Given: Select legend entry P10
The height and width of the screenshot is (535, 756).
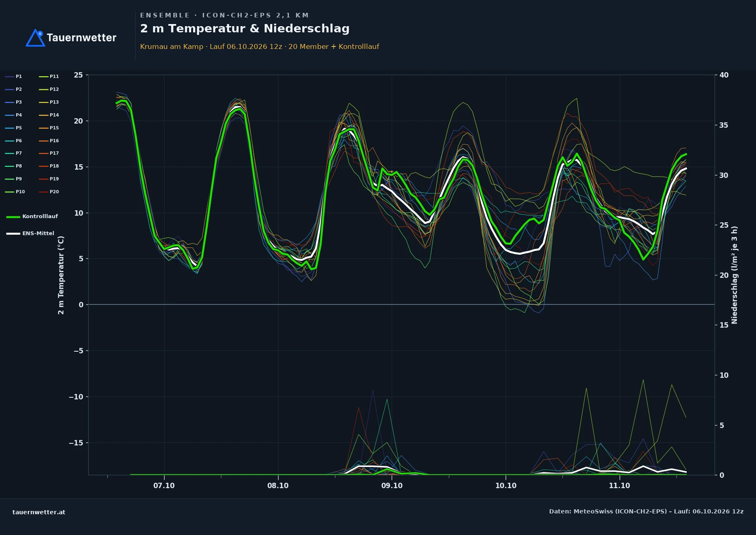Looking at the screenshot, I should (x=15, y=192).
